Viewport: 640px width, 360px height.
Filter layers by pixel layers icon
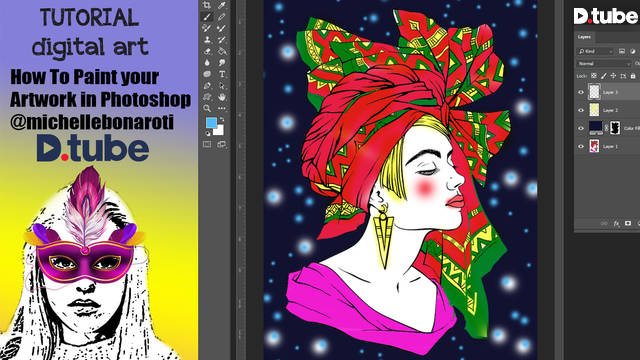point(622,51)
